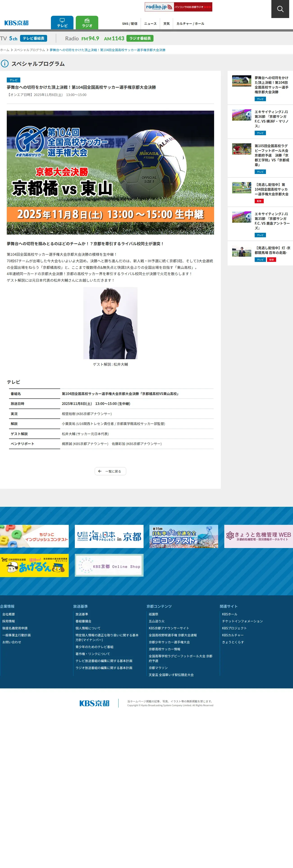Switch to the テレビ tab

(62, 23)
